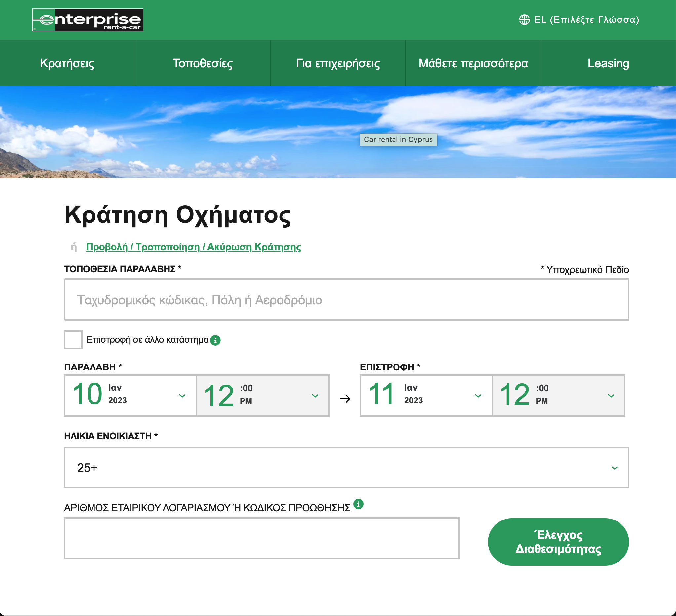The image size is (676, 616).
Task: Open the Για επιχειρήσεις menu
Action: click(x=338, y=63)
